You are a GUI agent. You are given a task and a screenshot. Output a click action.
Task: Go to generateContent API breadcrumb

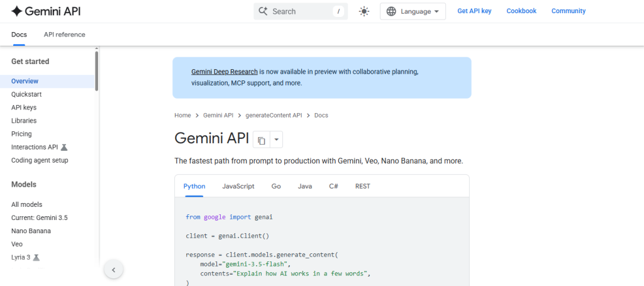(274, 115)
